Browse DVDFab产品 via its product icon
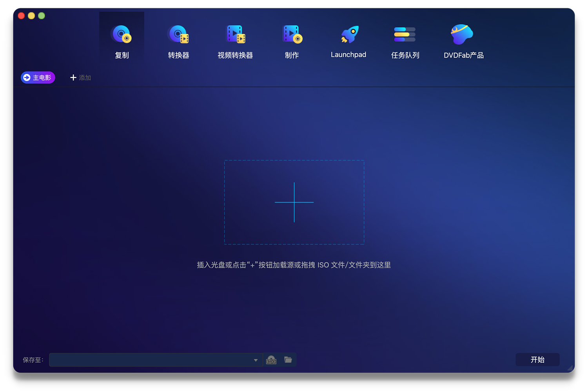 (461, 35)
